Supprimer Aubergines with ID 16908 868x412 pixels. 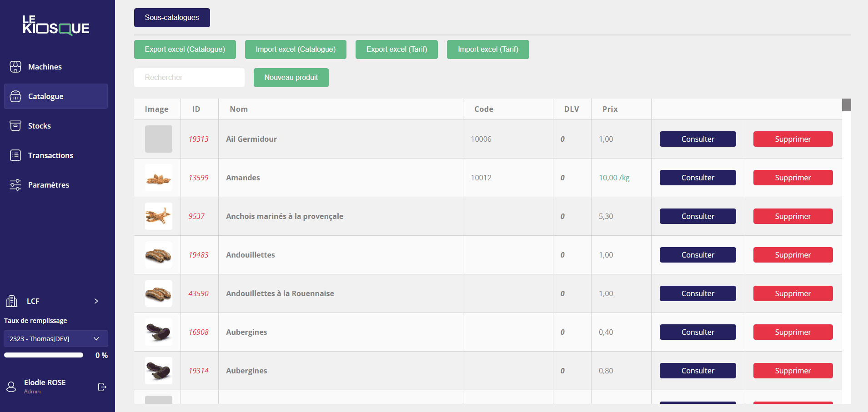[793, 332]
